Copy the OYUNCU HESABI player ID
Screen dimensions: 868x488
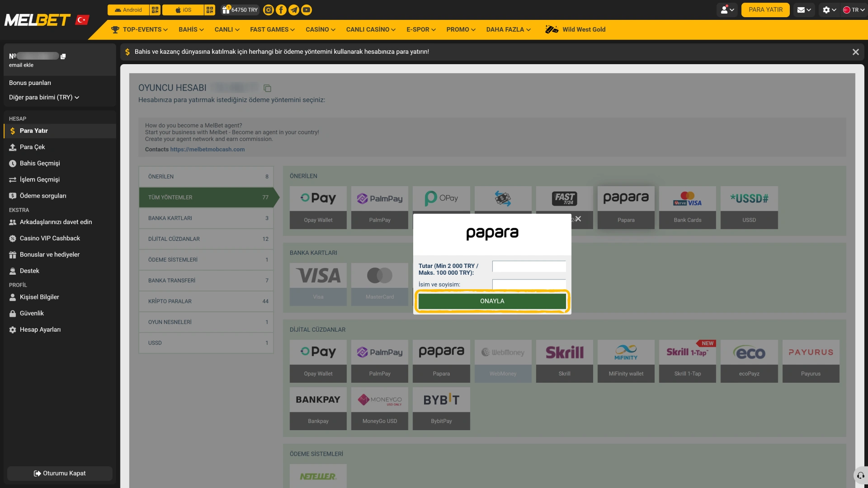pos(267,88)
